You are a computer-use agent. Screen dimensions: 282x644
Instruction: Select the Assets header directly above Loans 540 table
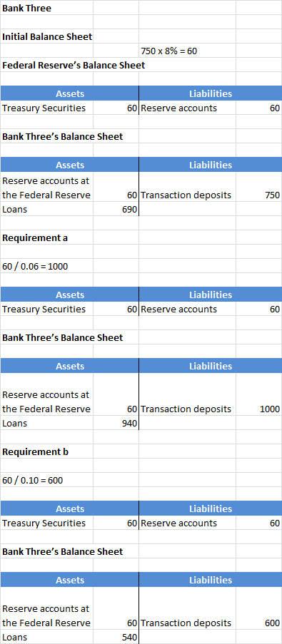tap(69, 580)
